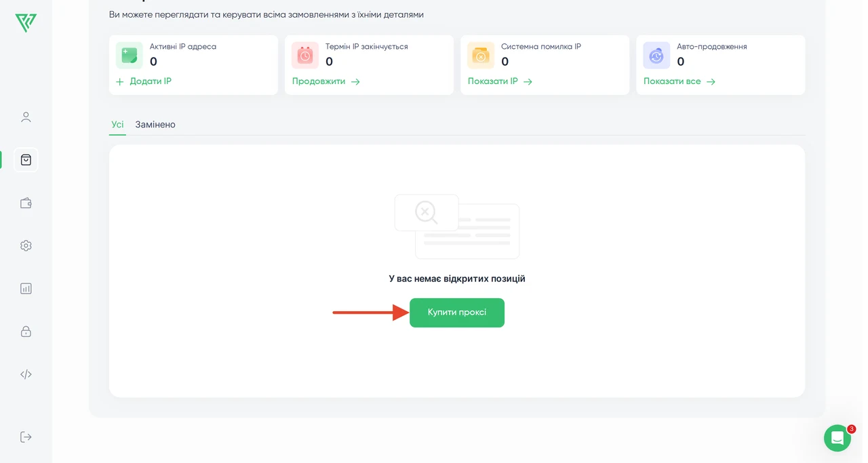
Task: Open the settings gear sidebar icon
Action: click(x=26, y=245)
